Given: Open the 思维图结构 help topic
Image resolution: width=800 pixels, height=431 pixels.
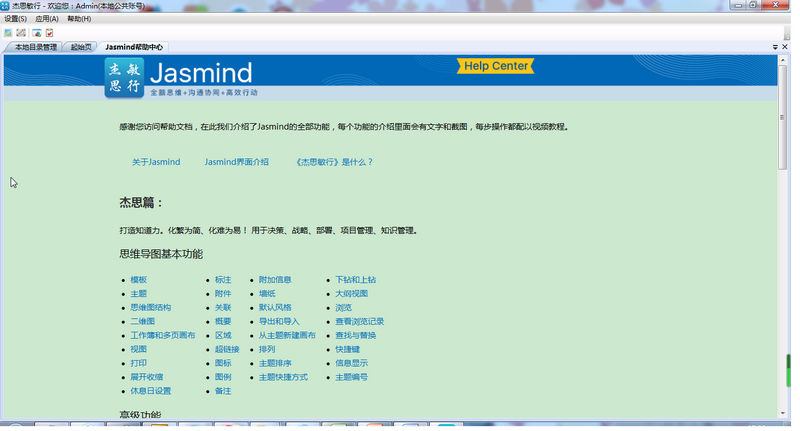Looking at the screenshot, I should pyautogui.click(x=151, y=308).
